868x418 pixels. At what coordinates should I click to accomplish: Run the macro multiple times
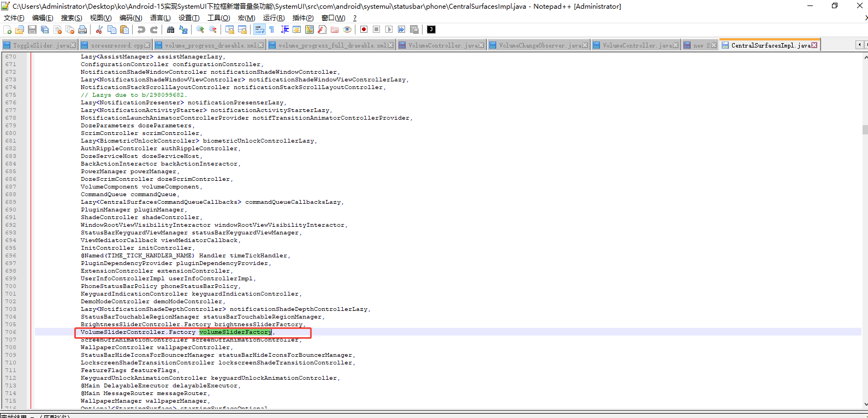click(401, 30)
